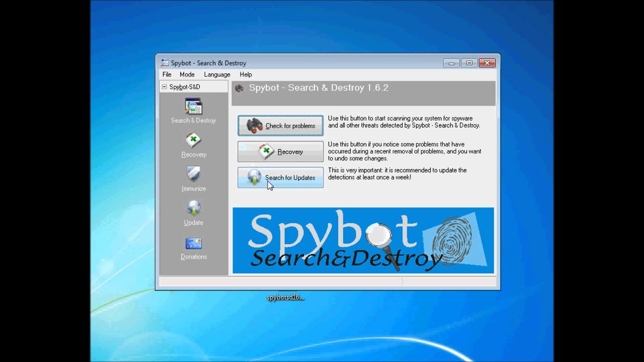This screenshot has height=362, width=644.
Task: Maximize the Spybot window
Action: tap(469, 63)
